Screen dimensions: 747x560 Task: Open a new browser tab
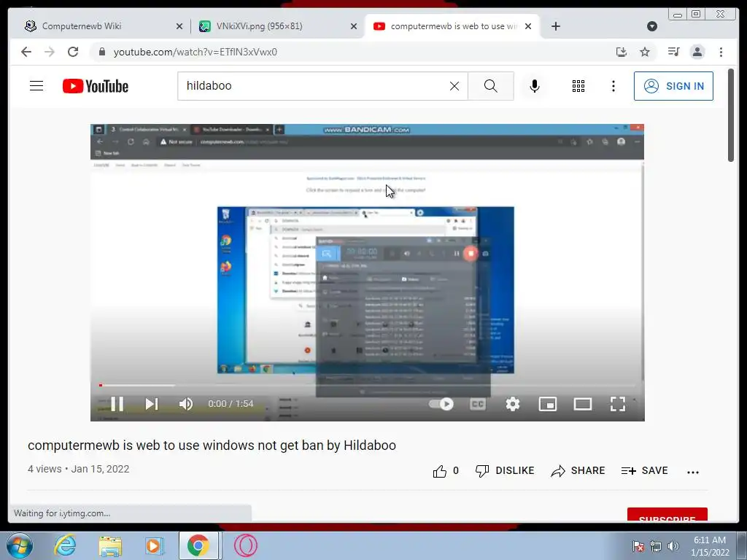(555, 26)
